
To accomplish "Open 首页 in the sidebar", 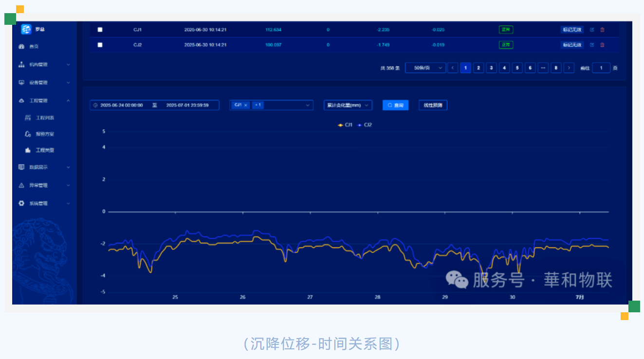I will click(x=34, y=47).
